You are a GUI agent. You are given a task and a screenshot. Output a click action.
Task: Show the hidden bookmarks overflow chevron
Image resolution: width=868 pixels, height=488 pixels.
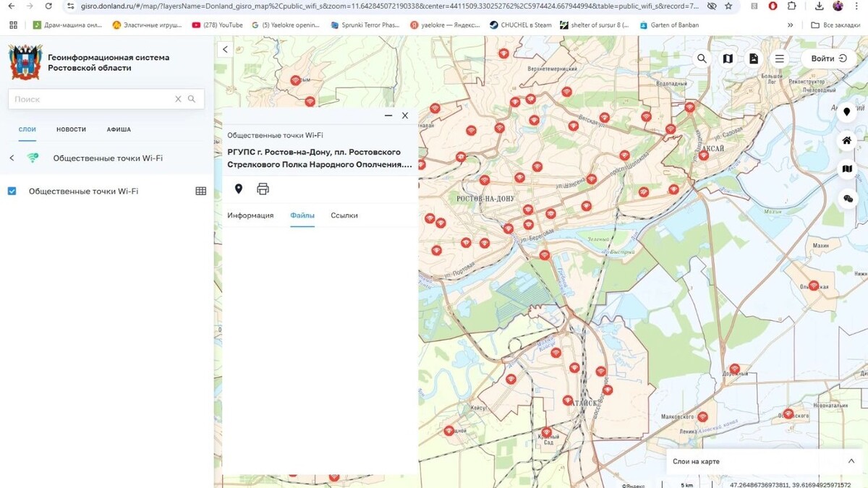click(x=790, y=25)
